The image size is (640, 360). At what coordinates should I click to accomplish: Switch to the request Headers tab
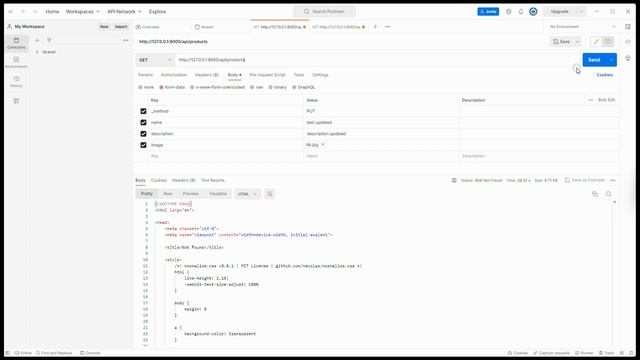click(207, 75)
